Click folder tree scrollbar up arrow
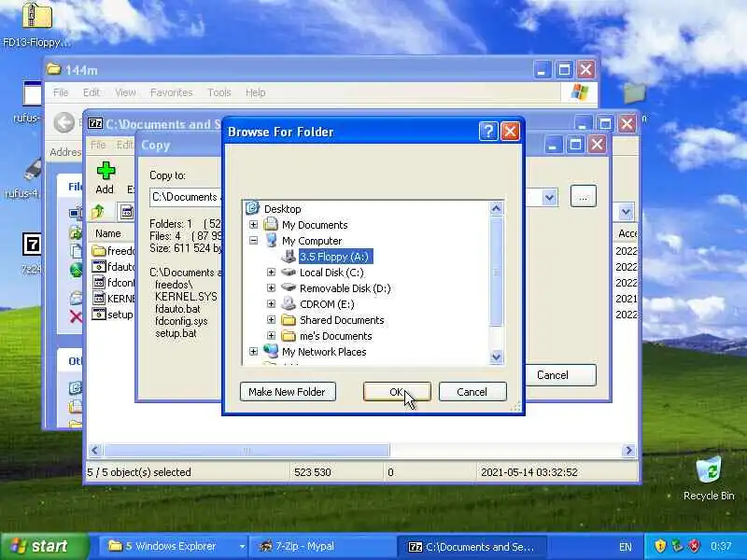The image size is (747, 560). pos(496,208)
